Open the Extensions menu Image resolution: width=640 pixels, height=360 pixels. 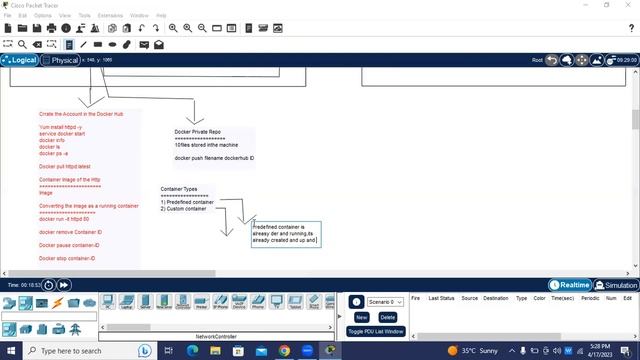pyautogui.click(x=110, y=16)
